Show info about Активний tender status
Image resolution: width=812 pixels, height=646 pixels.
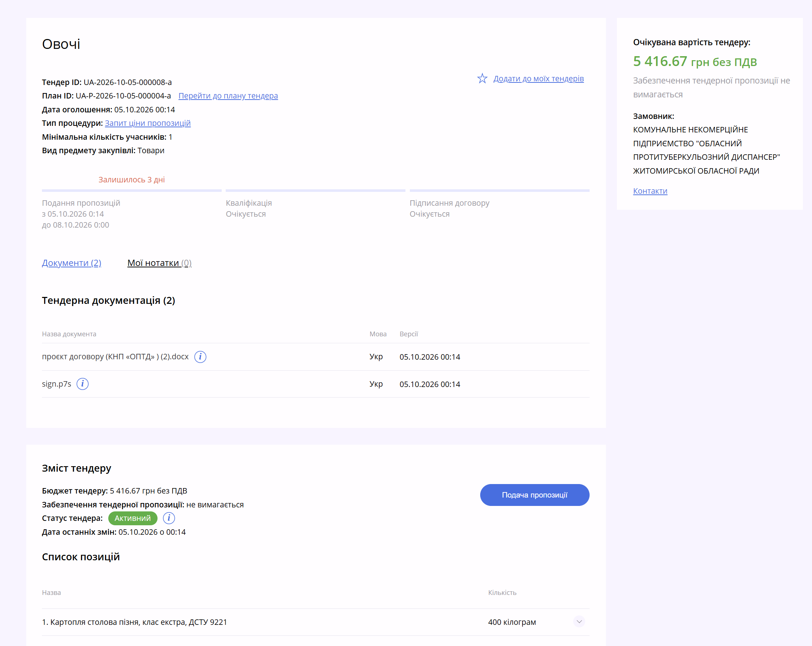point(169,518)
